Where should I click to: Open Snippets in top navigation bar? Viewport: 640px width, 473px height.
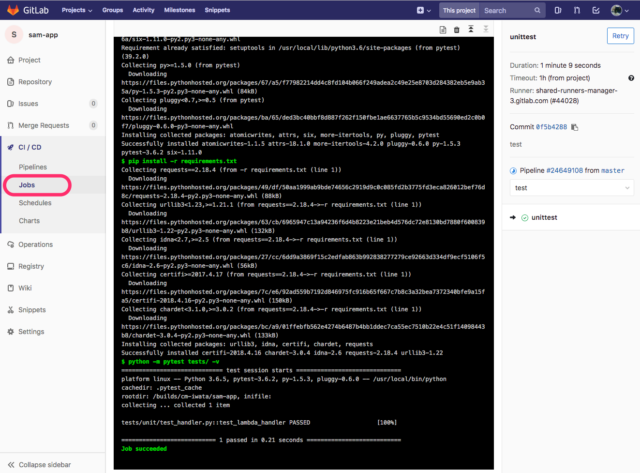pyautogui.click(x=217, y=10)
